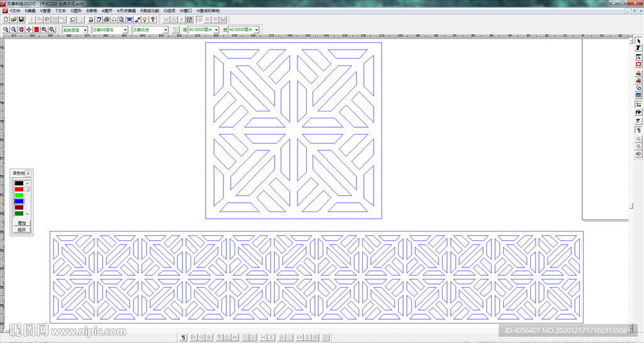
Task: Click the paint bucket fill icon
Action: pyautogui.click(x=638, y=112)
